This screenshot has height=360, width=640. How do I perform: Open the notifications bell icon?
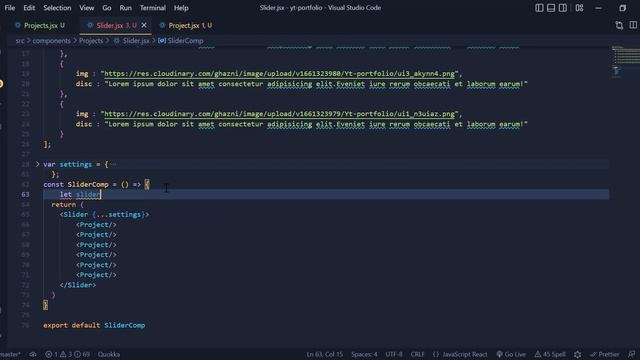(x=632, y=354)
